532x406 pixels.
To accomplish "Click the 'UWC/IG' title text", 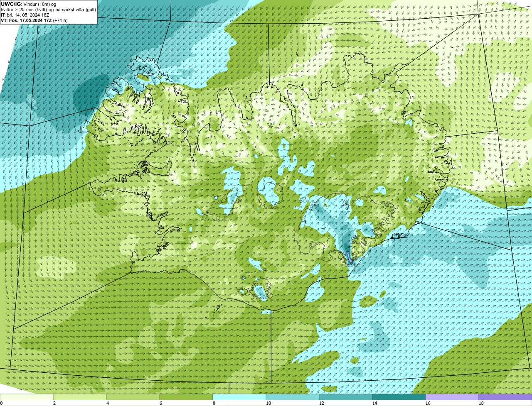I will 11,4.
